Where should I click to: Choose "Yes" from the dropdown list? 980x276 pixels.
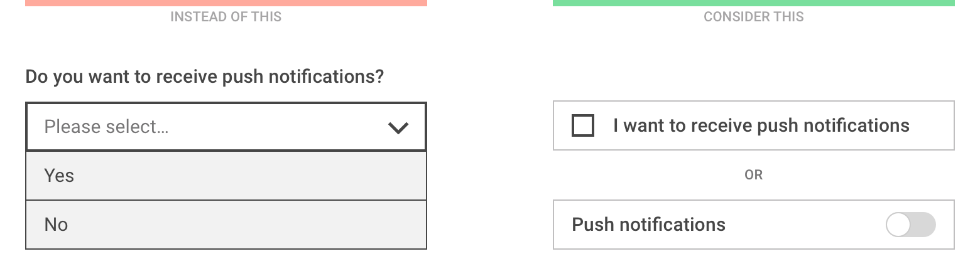coord(59,176)
